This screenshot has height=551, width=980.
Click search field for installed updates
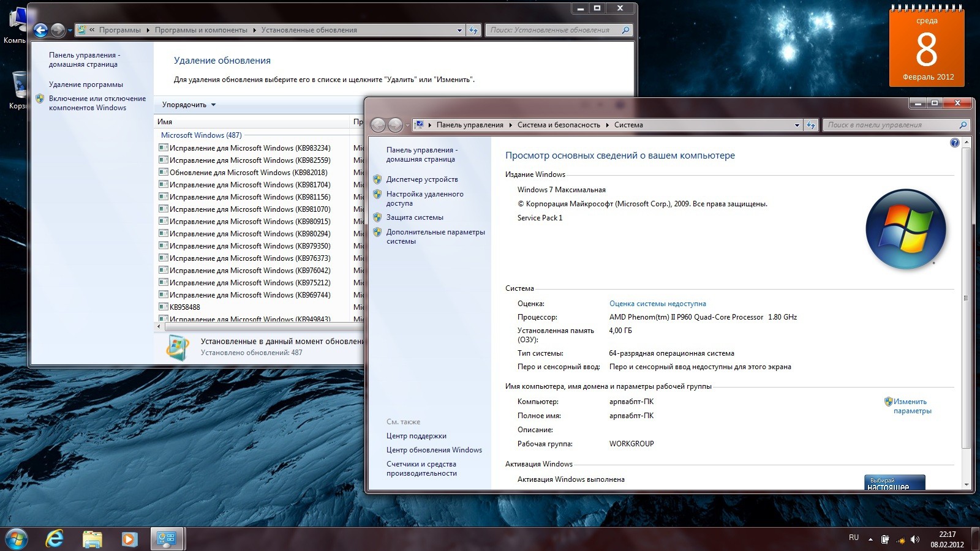pos(553,30)
